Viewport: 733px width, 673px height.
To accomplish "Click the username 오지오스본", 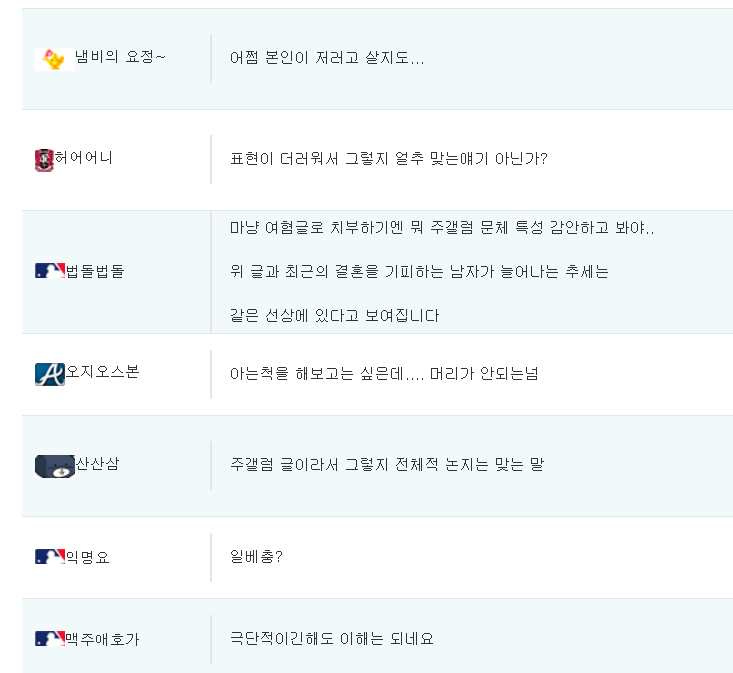I will point(102,372).
